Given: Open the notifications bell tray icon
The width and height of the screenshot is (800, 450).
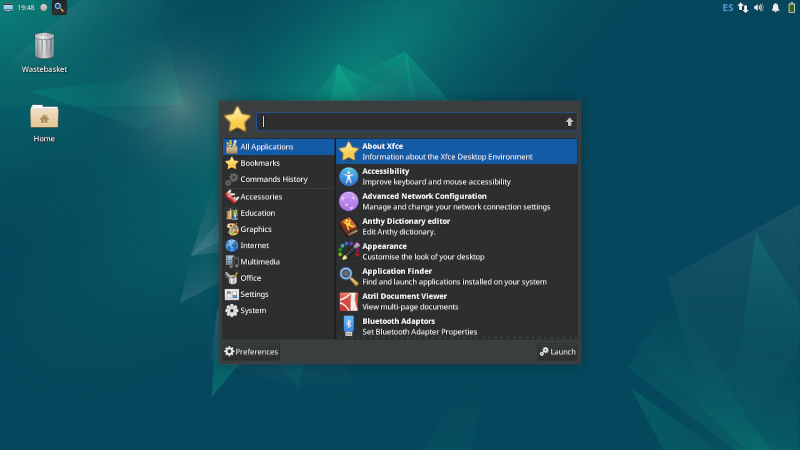Looking at the screenshot, I should [775, 8].
